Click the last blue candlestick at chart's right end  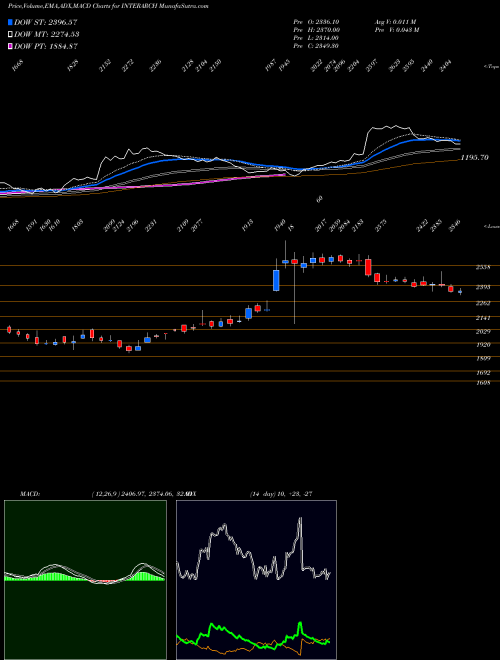tap(460, 291)
